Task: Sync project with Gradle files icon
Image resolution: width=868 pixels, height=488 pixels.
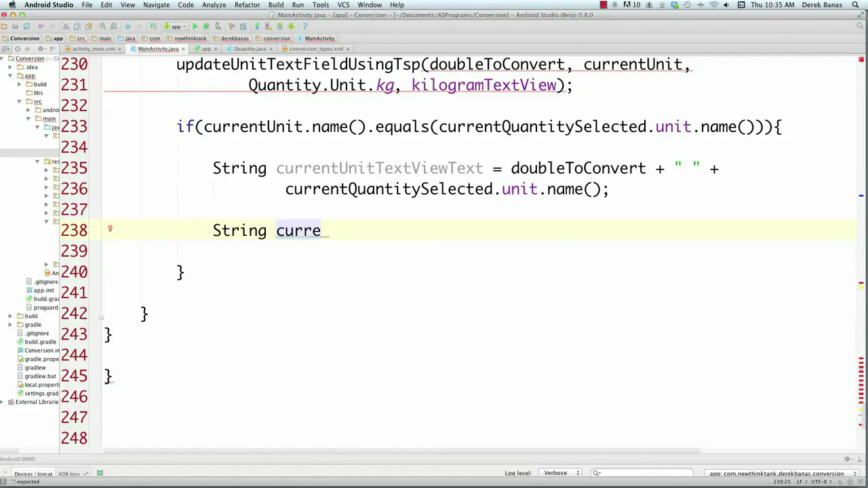Action: (257, 26)
